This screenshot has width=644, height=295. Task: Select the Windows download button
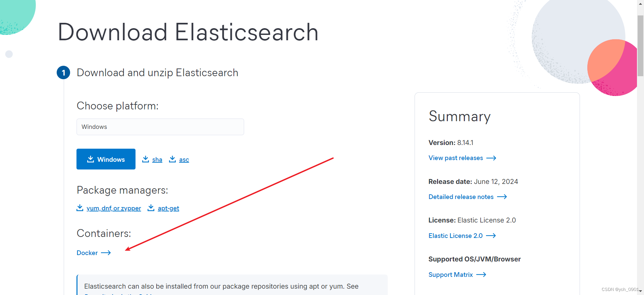(x=106, y=159)
